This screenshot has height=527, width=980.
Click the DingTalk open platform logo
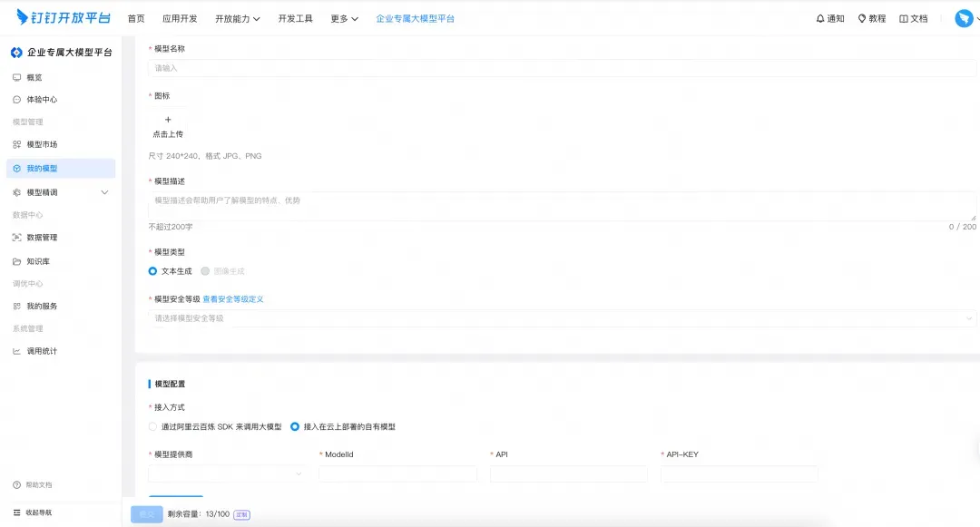(64, 17)
